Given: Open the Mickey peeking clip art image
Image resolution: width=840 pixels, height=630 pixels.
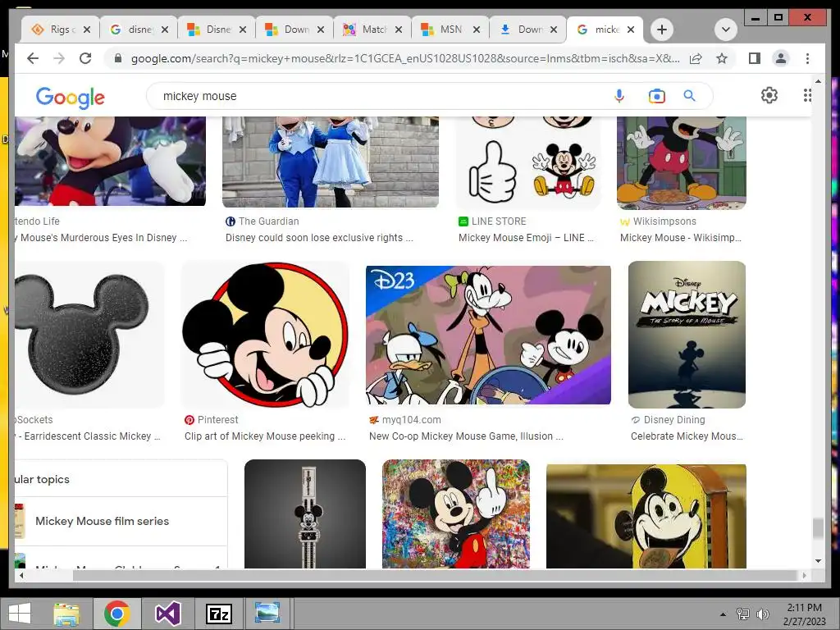Looking at the screenshot, I should (x=265, y=335).
